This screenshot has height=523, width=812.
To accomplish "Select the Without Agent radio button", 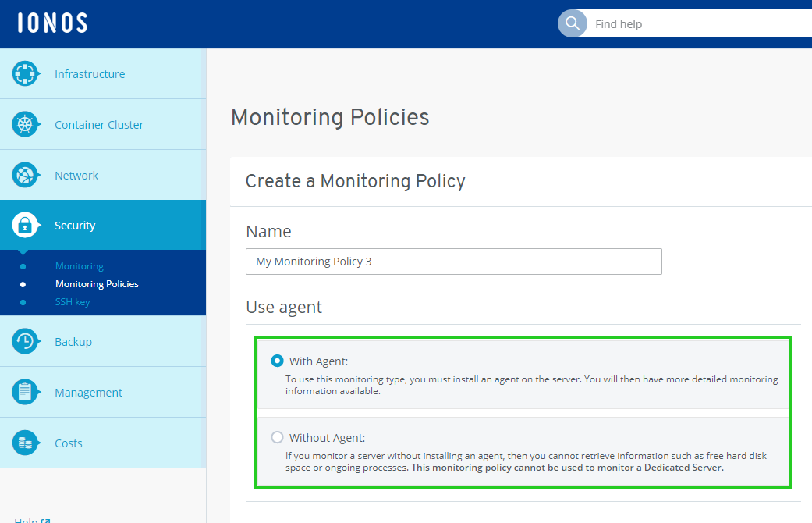I will [x=277, y=437].
